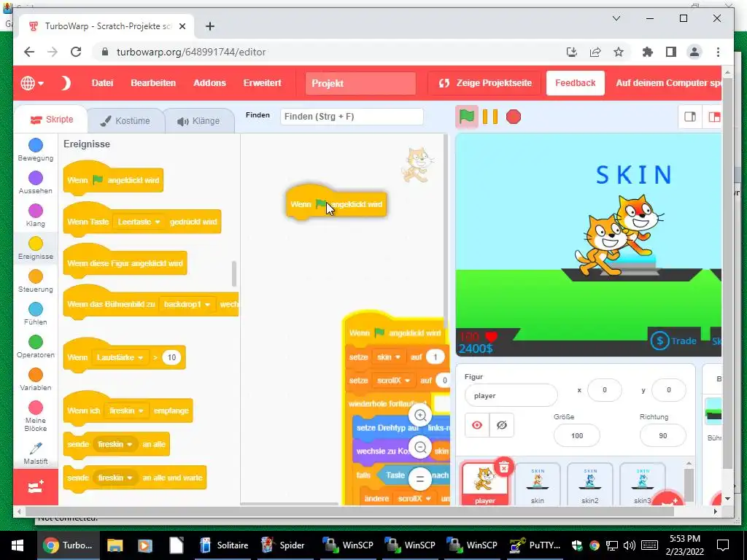Image resolution: width=747 pixels, height=560 pixels.
Task: Select the Variablen block category
Action: (x=36, y=379)
